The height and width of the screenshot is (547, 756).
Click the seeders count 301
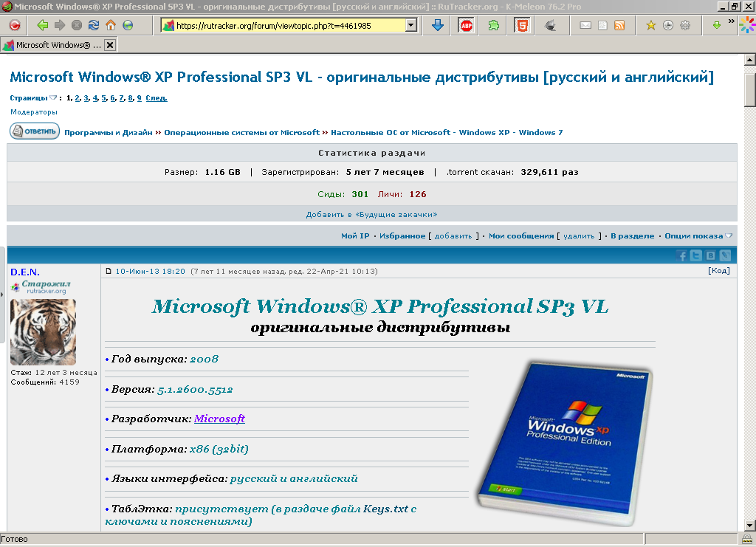(x=360, y=194)
